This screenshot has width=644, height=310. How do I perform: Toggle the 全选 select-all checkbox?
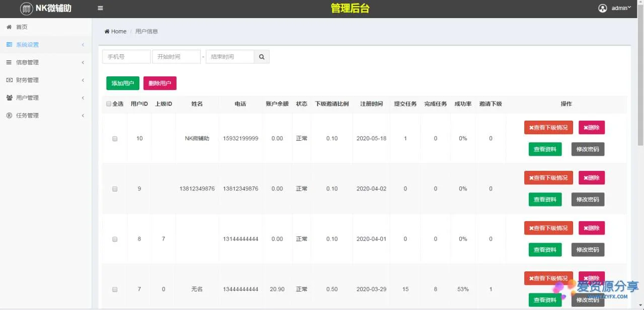pyautogui.click(x=109, y=104)
